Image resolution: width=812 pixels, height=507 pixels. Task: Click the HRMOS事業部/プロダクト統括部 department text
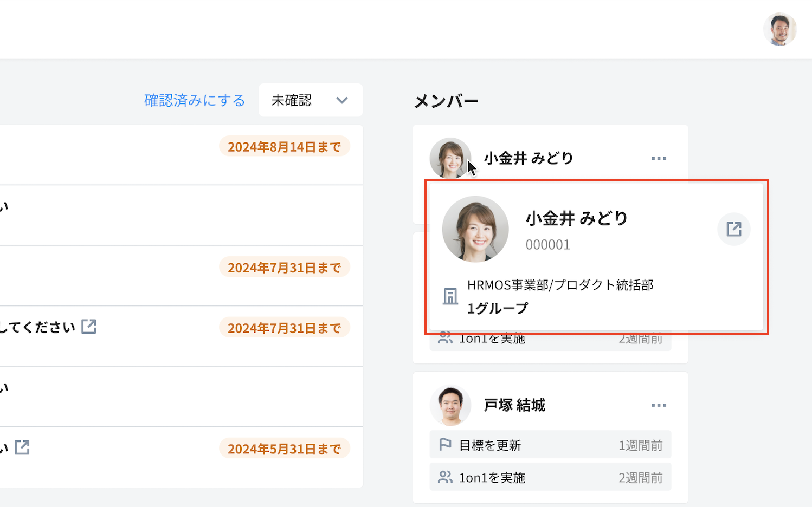tap(560, 285)
